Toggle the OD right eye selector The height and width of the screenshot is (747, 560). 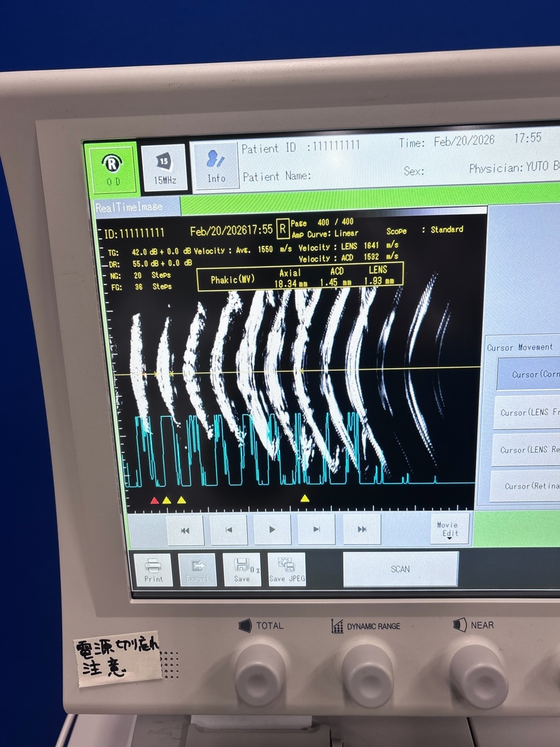tap(112, 169)
